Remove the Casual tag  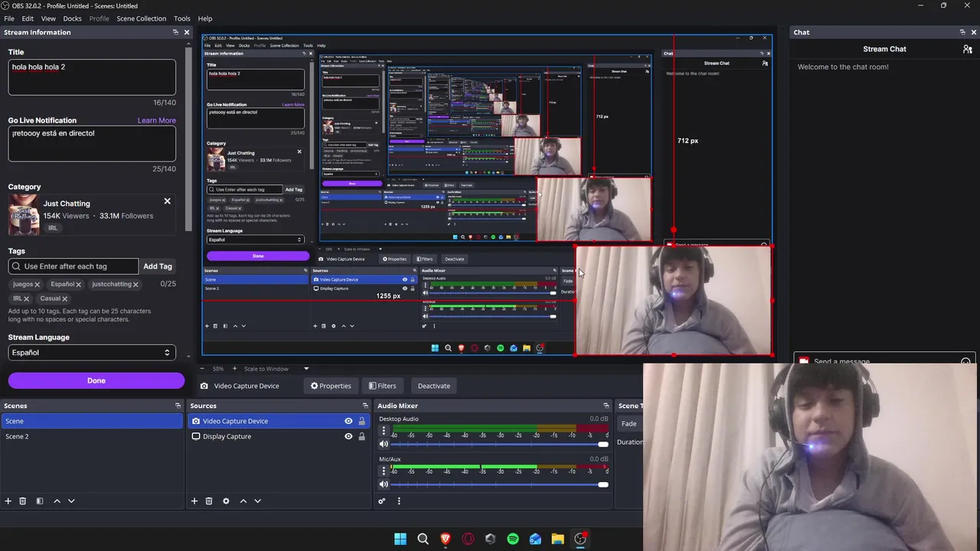coord(64,299)
